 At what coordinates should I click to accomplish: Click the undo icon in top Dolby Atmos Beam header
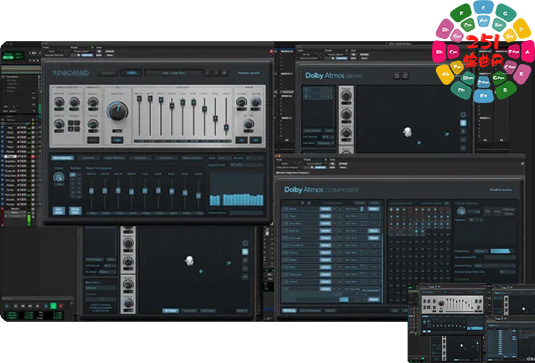pos(396,76)
